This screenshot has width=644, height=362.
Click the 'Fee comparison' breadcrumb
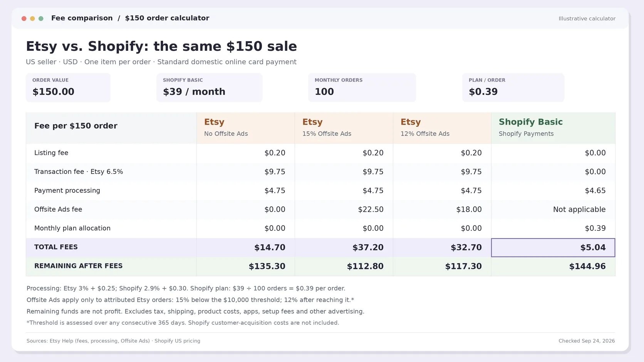click(82, 18)
